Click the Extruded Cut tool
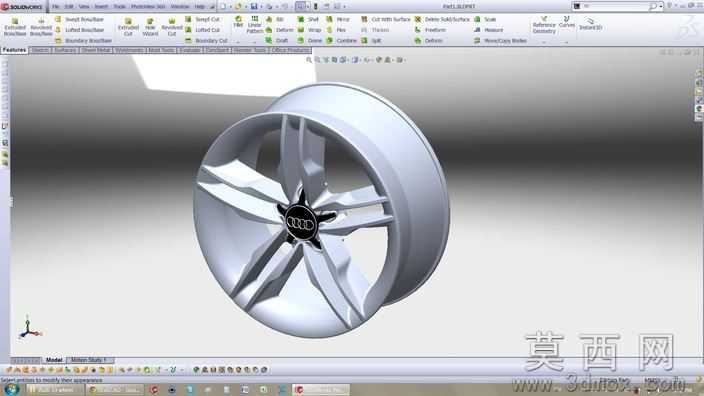The height and width of the screenshot is (396, 704). pos(128,27)
